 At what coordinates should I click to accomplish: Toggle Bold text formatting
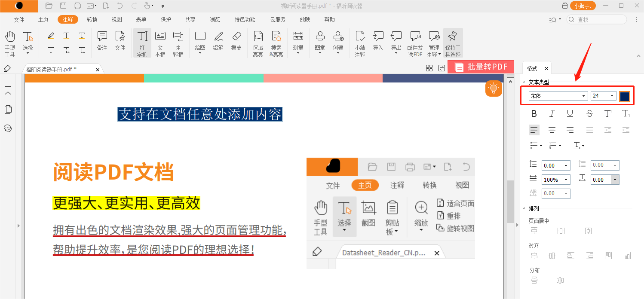click(534, 114)
